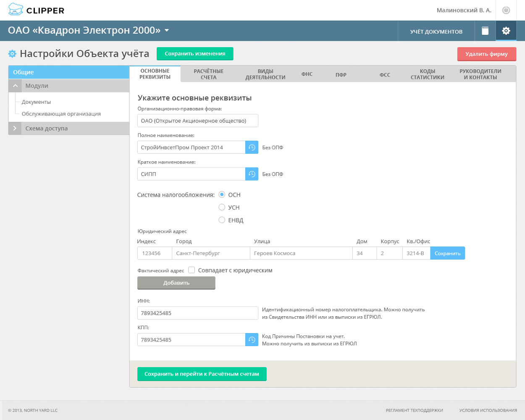Choose the ЕНВД radio button
The image size is (525, 420).
[222, 220]
